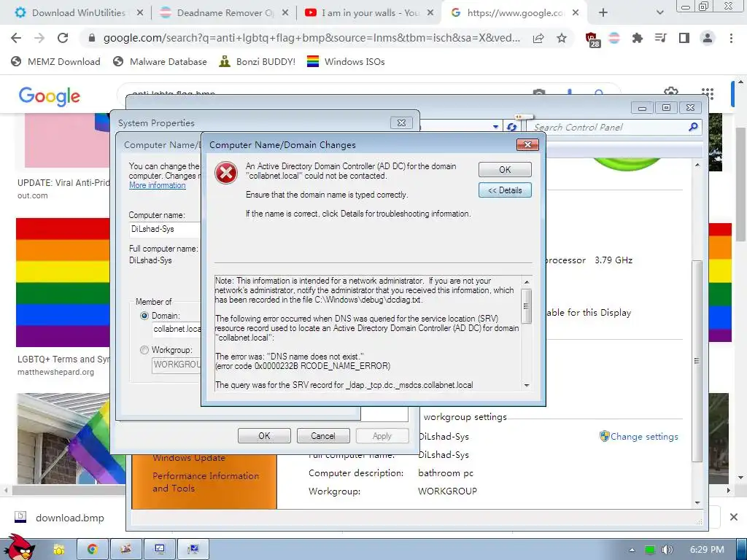The width and height of the screenshot is (747, 560).
Task: Select the Workgroup radio button
Action: point(144,350)
